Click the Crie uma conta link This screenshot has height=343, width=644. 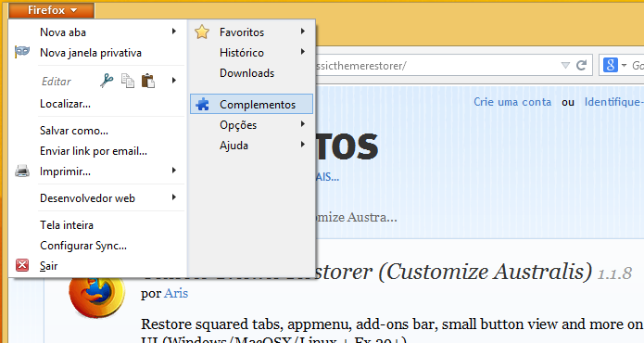512,102
